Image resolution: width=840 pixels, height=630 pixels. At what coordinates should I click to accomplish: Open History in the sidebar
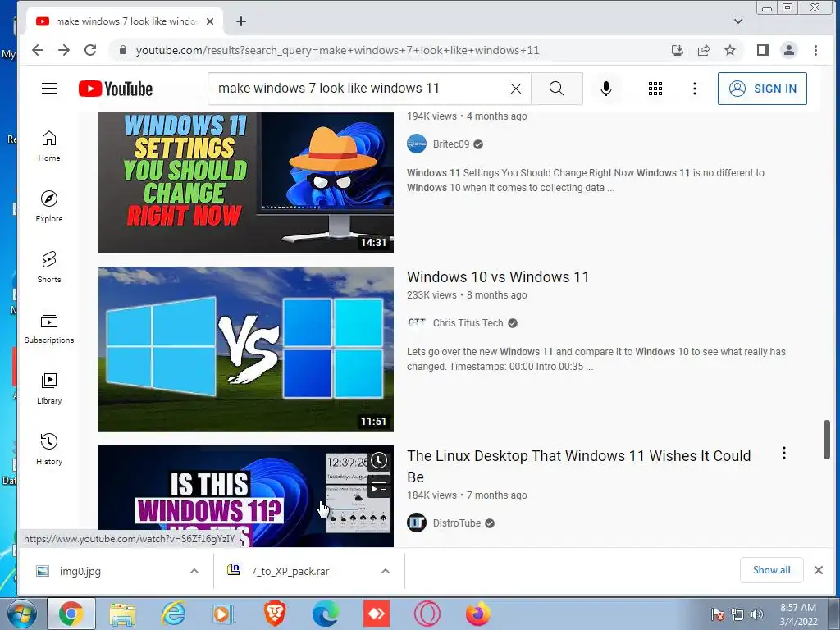pos(49,449)
